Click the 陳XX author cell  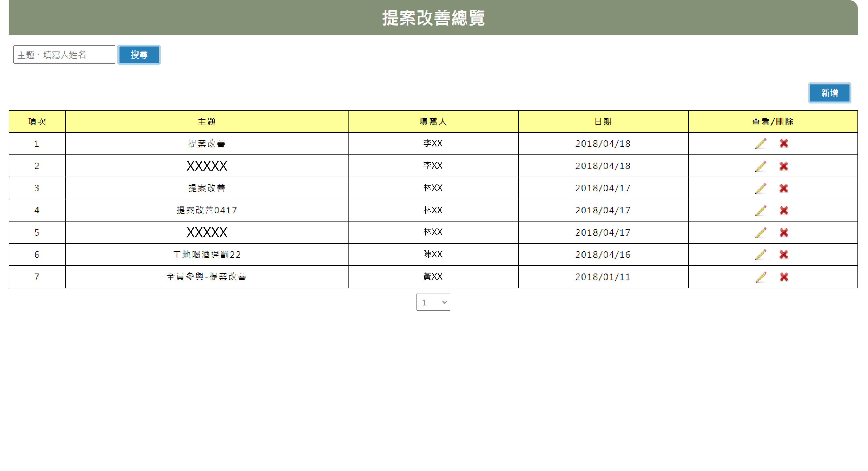click(x=433, y=254)
